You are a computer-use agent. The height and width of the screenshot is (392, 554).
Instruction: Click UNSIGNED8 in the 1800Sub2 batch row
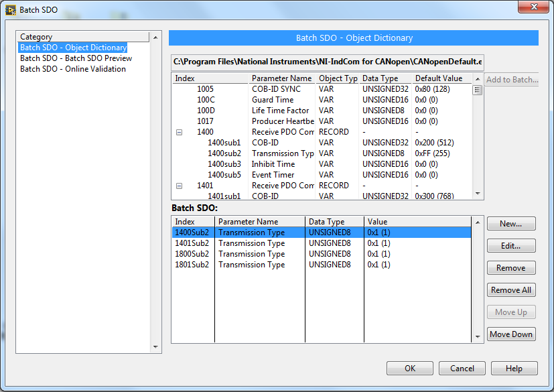(330, 254)
